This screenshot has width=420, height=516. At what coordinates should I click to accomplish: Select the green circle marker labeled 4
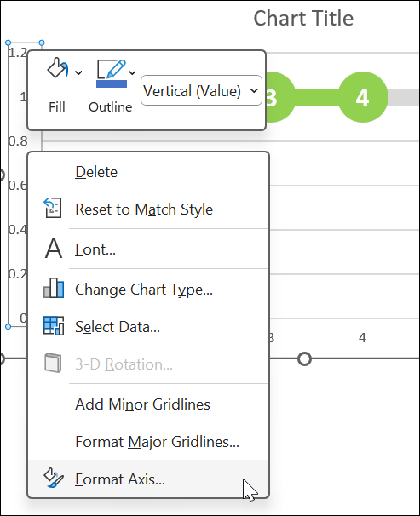(363, 97)
